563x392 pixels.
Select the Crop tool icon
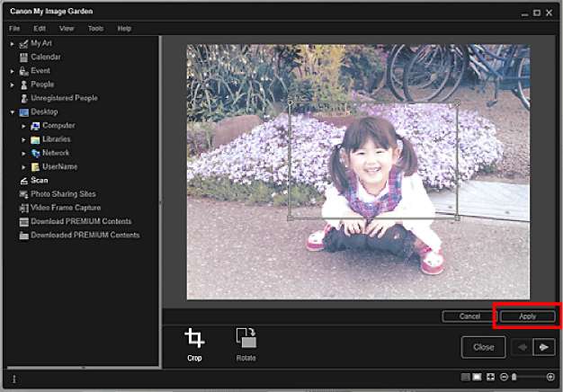194,339
